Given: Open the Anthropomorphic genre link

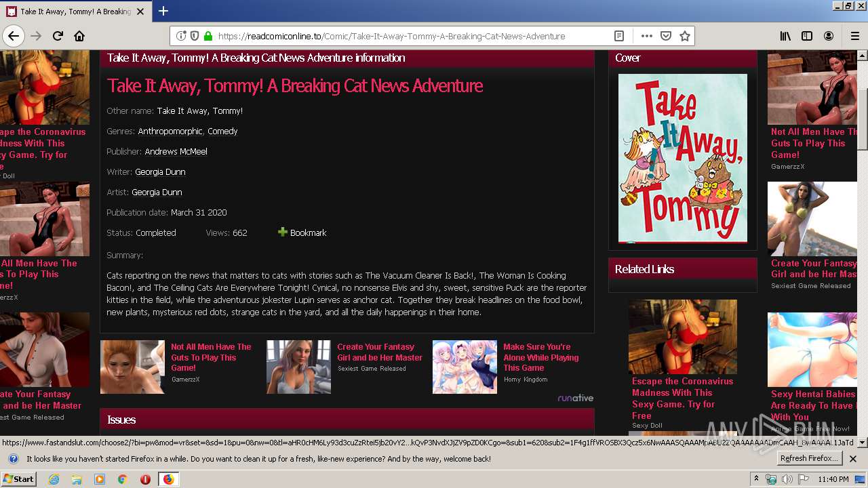Looking at the screenshot, I should coord(170,131).
